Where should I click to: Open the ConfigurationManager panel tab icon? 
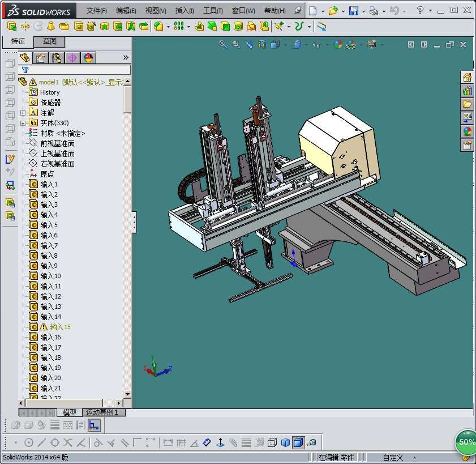[56, 57]
